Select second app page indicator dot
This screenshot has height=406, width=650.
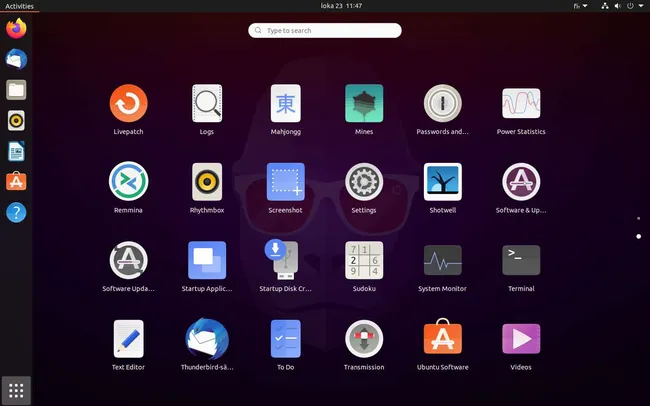point(638,236)
